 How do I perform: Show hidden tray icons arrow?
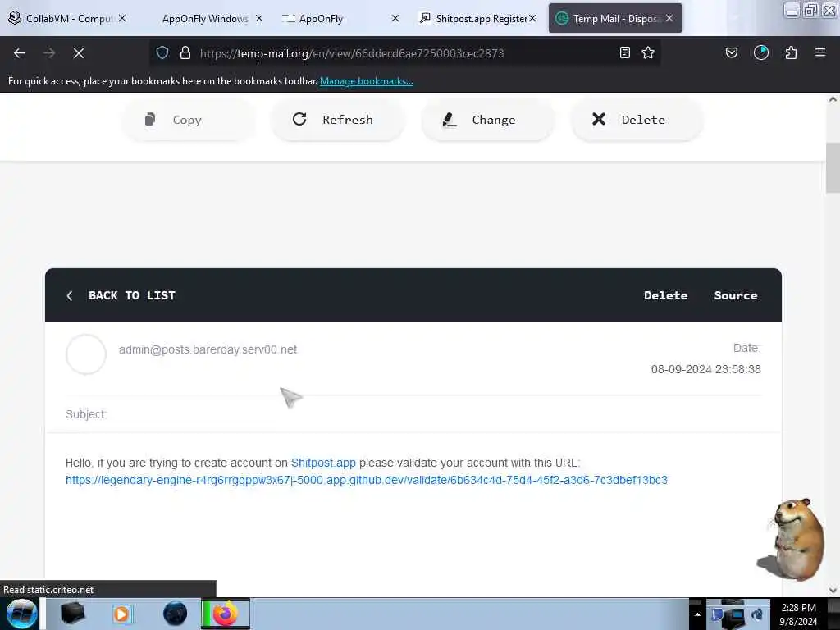click(x=697, y=614)
